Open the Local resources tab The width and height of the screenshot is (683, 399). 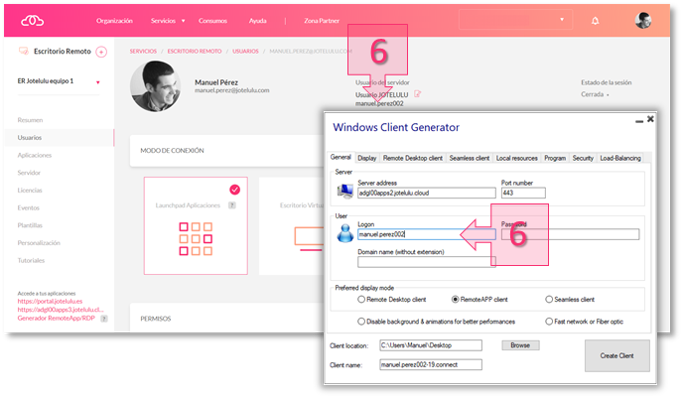[517, 158]
